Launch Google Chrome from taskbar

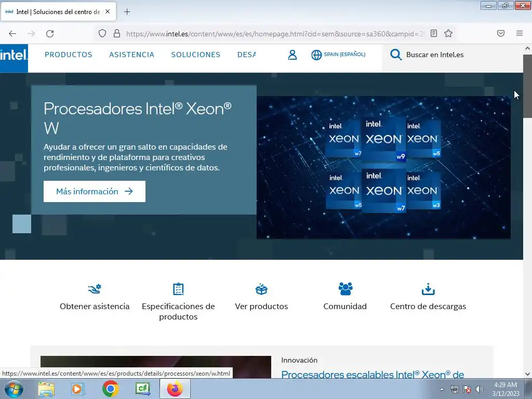[110, 389]
